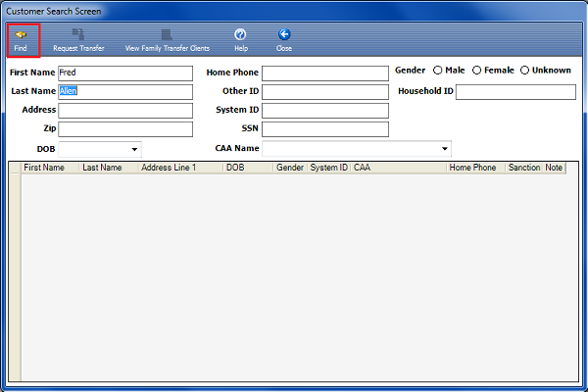Click the Zip input field
Screen dimensions: 588x392
(x=125, y=128)
